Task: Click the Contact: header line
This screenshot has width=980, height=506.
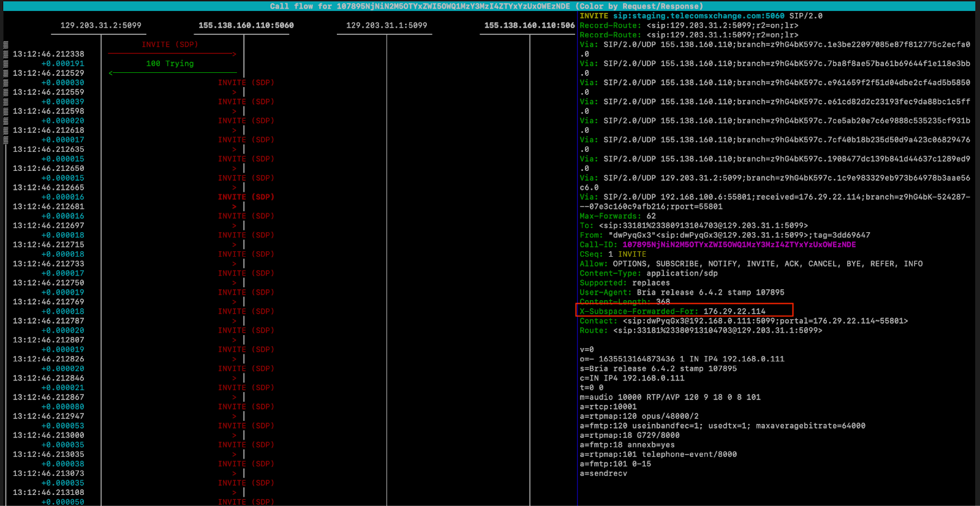Action: [744, 321]
